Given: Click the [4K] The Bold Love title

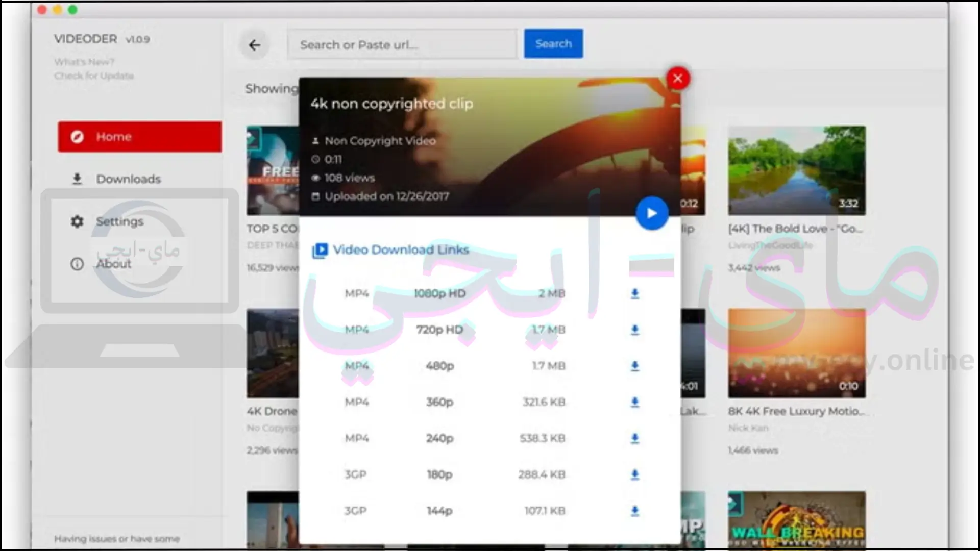Looking at the screenshot, I should pos(796,229).
